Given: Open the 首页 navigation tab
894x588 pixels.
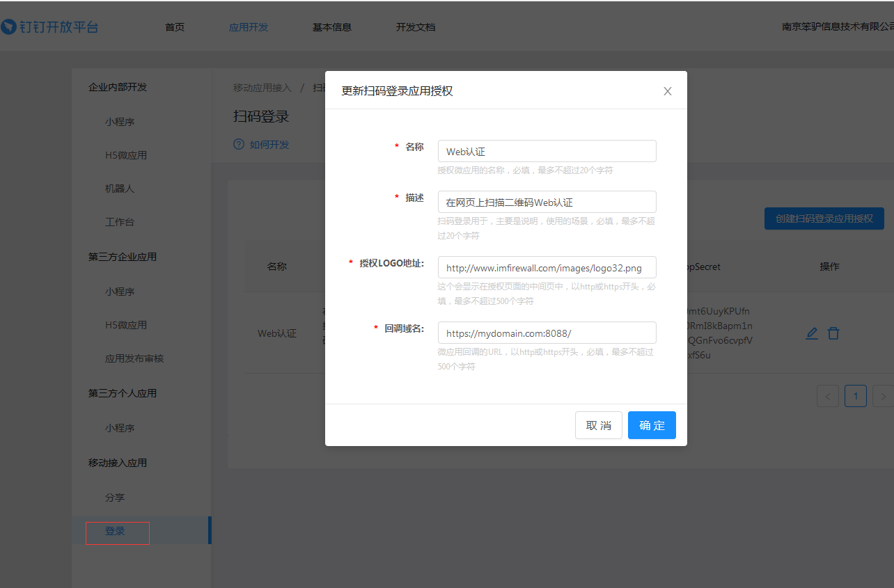Looking at the screenshot, I should (x=175, y=27).
